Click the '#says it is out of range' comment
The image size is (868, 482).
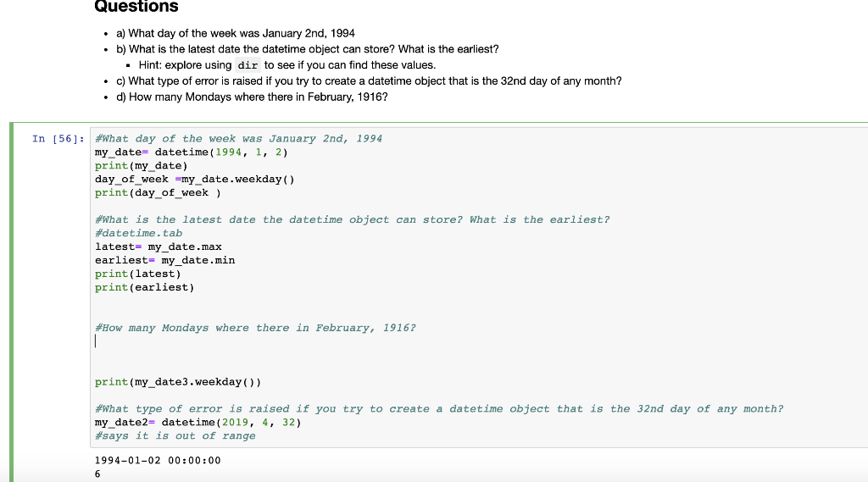[175, 436]
